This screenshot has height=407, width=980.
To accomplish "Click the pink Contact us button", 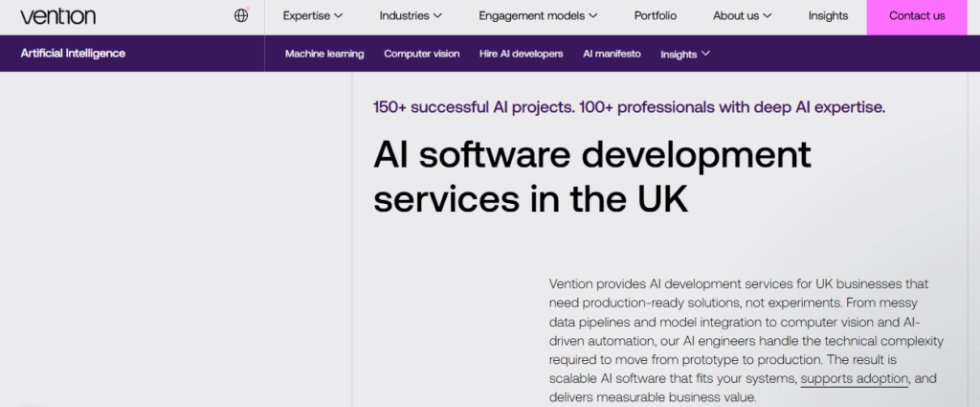I will (x=917, y=17).
